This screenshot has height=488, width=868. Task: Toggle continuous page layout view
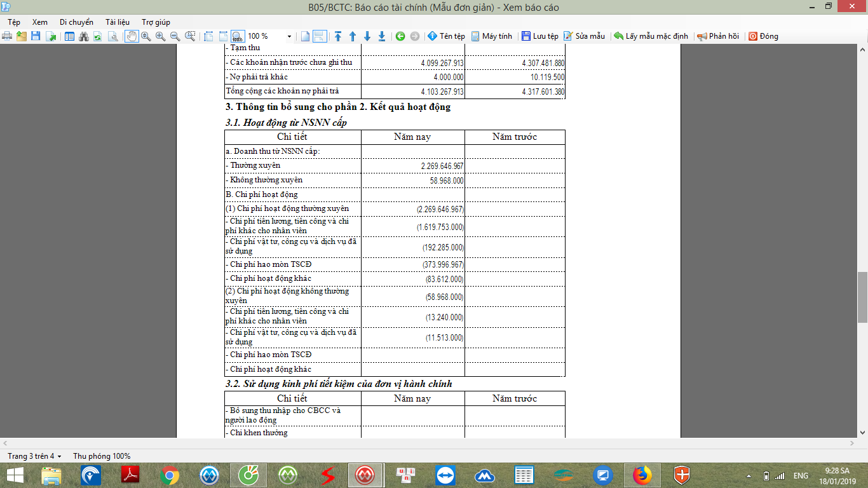tap(320, 36)
